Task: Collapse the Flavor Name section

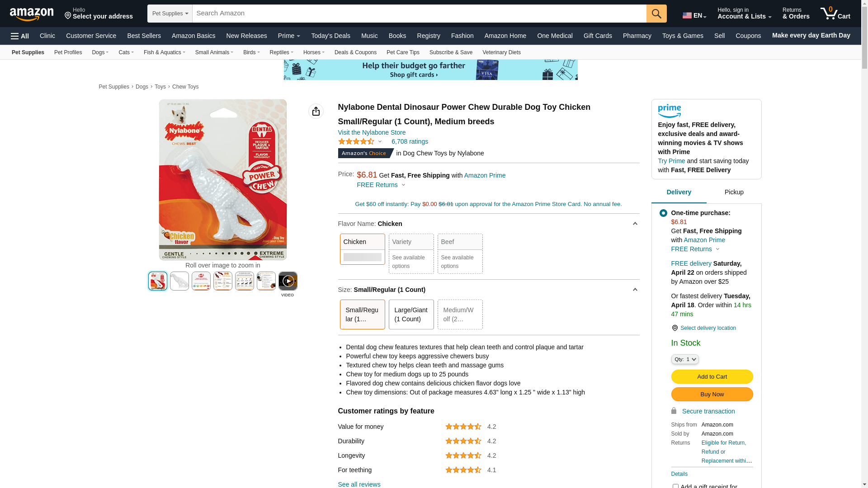Action: (635, 224)
